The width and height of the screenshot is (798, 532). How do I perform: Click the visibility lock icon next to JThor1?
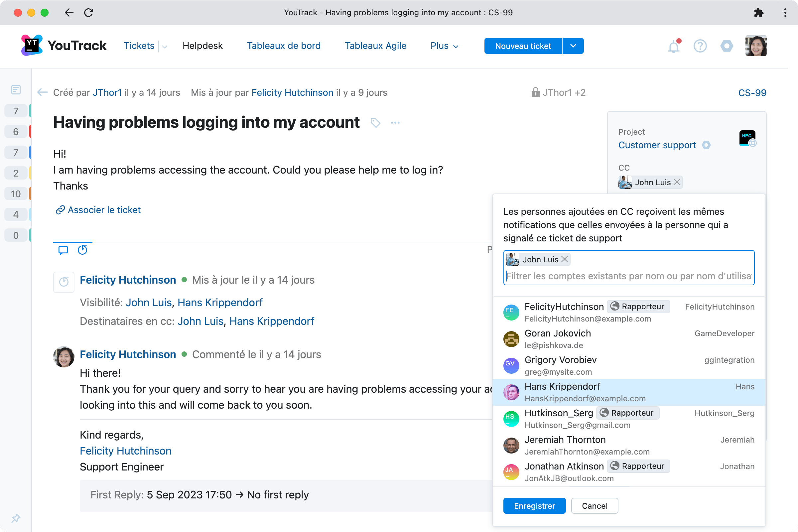(535, 93)
